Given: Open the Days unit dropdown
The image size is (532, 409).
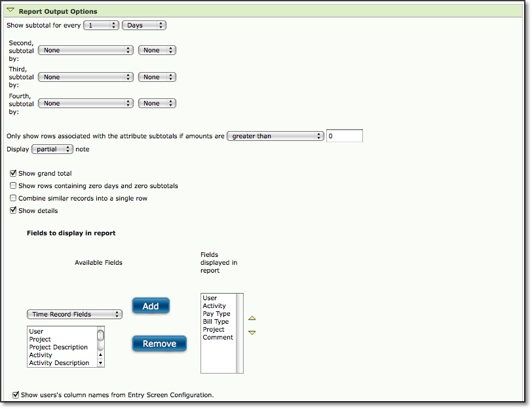Looking at the screenshot, I should (x=144, y=25).
